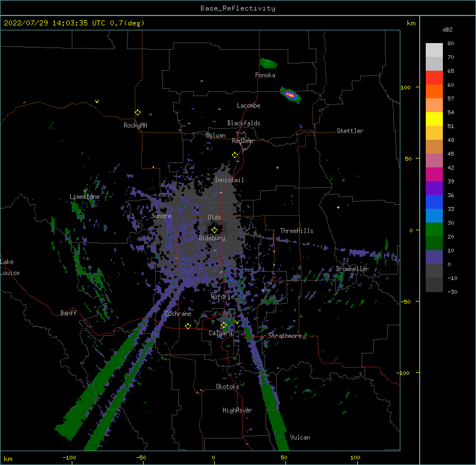Select the RockyMH label

point(135,125)
